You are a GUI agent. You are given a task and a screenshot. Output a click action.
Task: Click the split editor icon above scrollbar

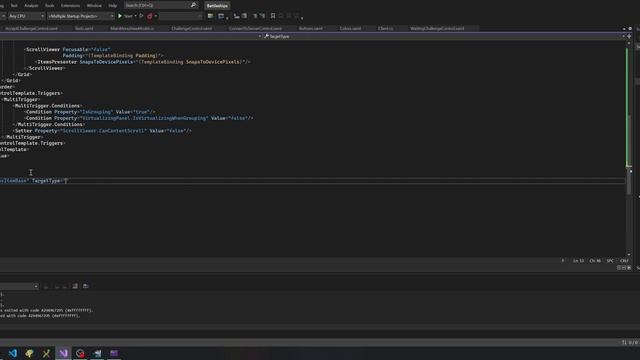coord(629,36)
